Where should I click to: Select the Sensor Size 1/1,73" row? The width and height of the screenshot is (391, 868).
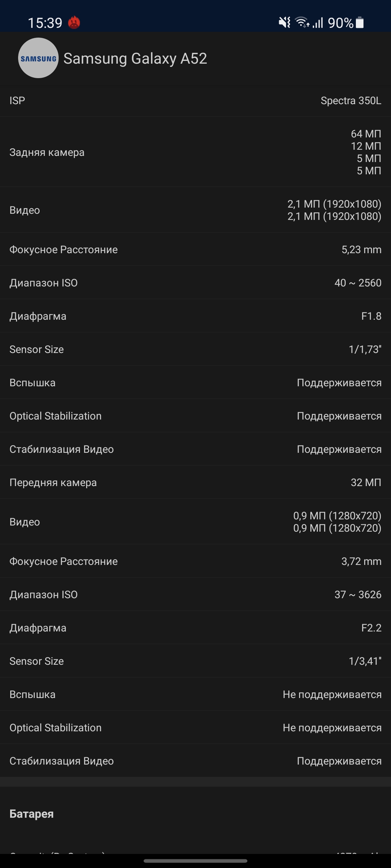coord(195,349)
